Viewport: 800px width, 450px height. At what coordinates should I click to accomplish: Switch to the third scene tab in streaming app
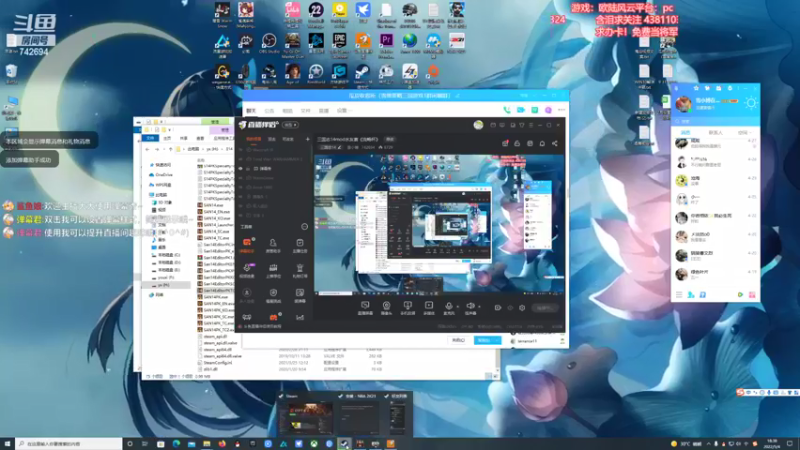pyautogui.click(x=288, y=139)
